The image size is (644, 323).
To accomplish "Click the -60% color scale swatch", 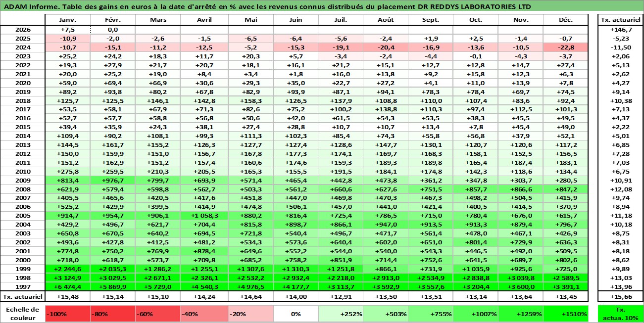I will (x=158, y=314).
